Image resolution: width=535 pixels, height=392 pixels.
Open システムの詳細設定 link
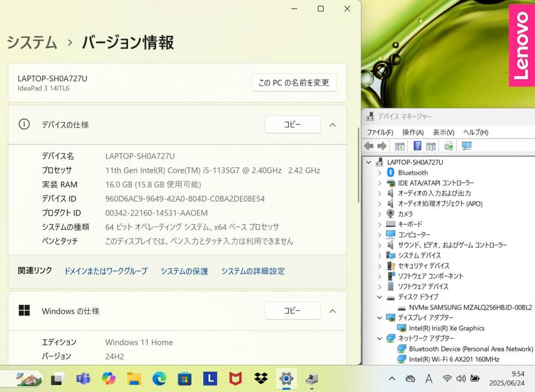tap(253, 271)
